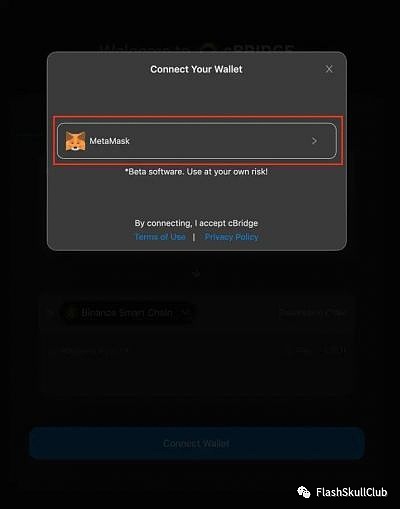The width and height of the screenshot is (400, 509).
Task: Click the right chevron in the MetaMask row
Action: coord(314,141)
